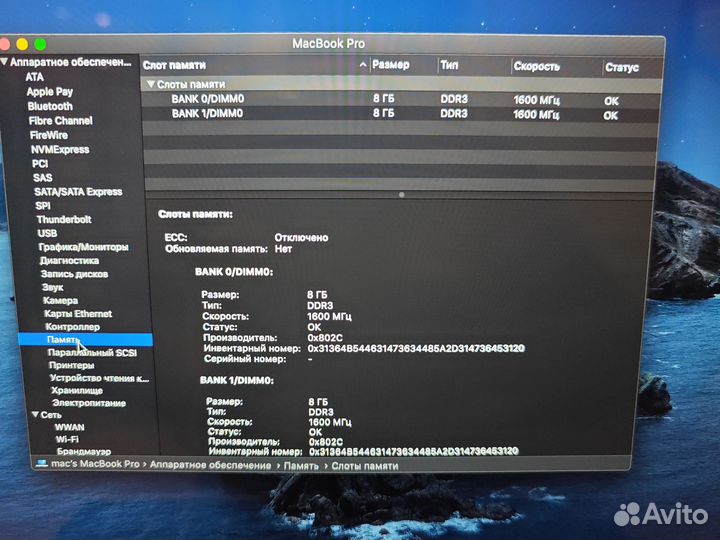The image size is (720, 540).
Task: Collapse the Сеть sidebar section
Action: 35,415
